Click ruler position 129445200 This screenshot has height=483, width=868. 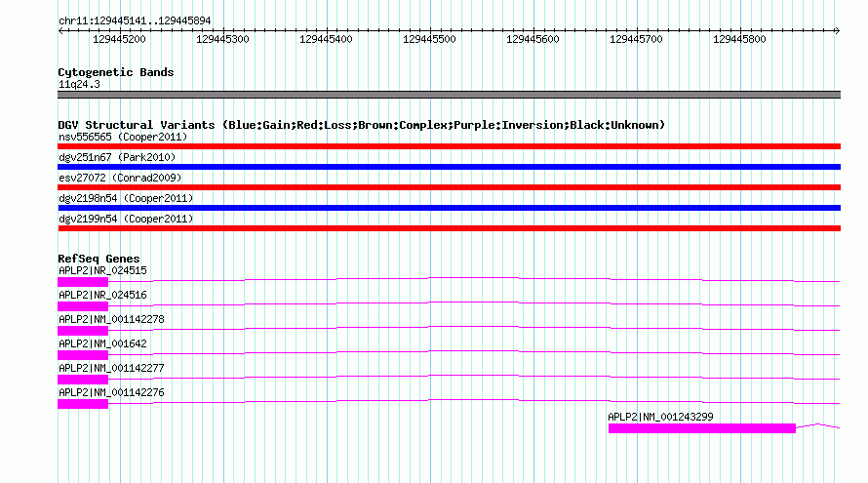pos(119,39)
